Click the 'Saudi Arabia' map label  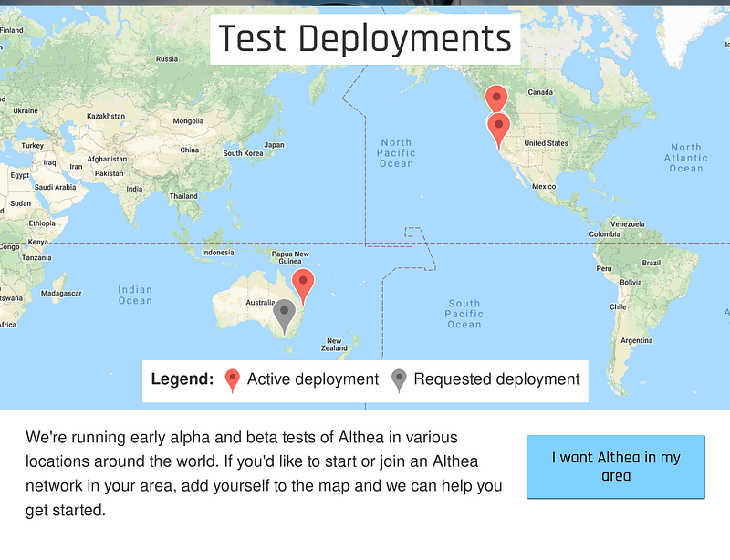coord(55,187)
